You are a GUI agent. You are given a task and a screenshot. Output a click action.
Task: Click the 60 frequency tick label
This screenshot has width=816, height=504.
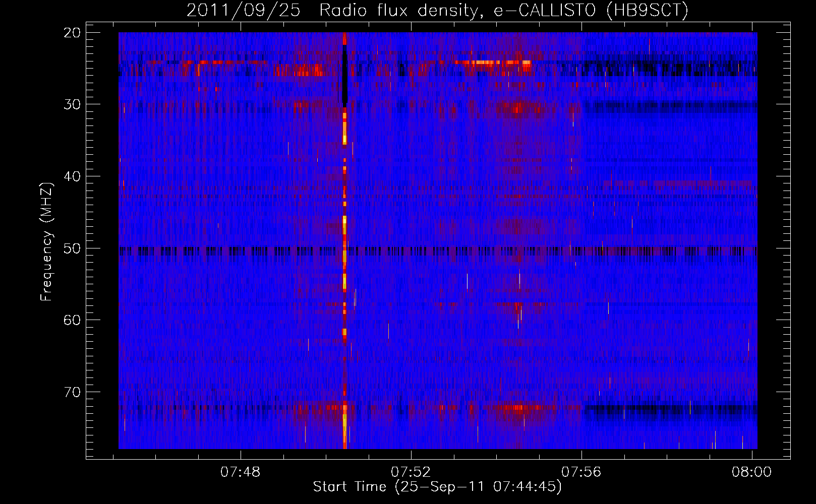[x=73, y=320]
